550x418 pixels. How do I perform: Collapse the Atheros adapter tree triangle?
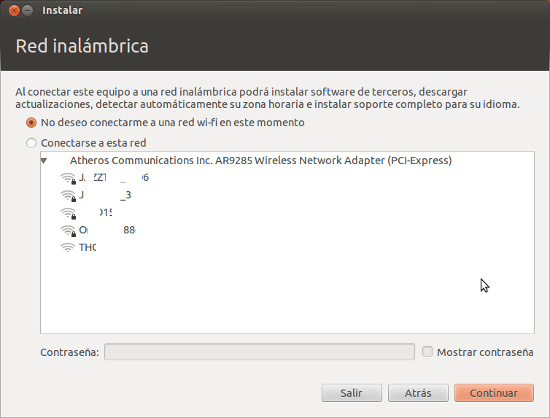tap(44, 161)
